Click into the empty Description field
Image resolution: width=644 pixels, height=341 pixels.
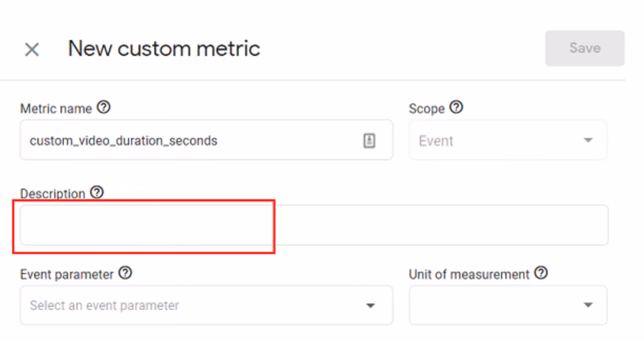click(314, 225)
